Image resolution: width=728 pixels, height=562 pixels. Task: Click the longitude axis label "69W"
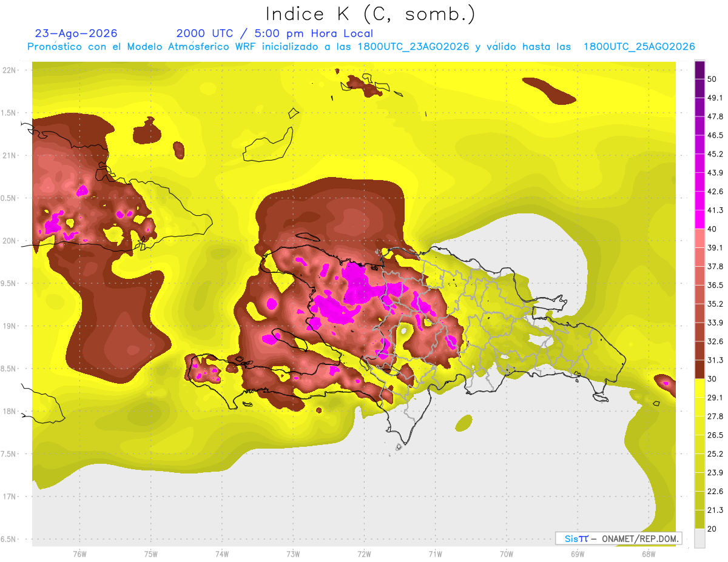[578, 554]
